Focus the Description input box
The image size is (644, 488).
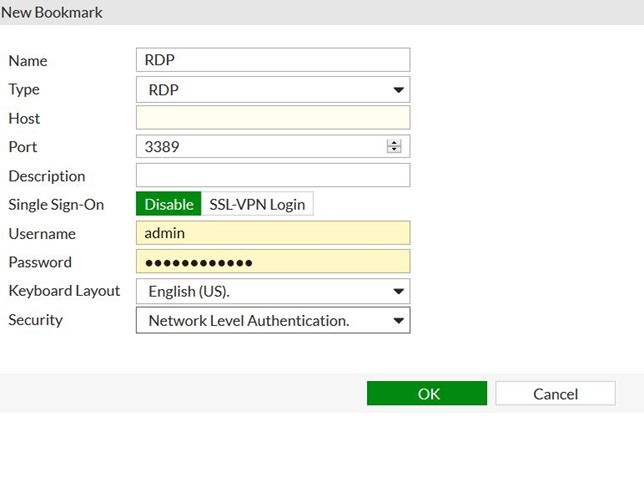pyautogui.click(x=272, y=176)
